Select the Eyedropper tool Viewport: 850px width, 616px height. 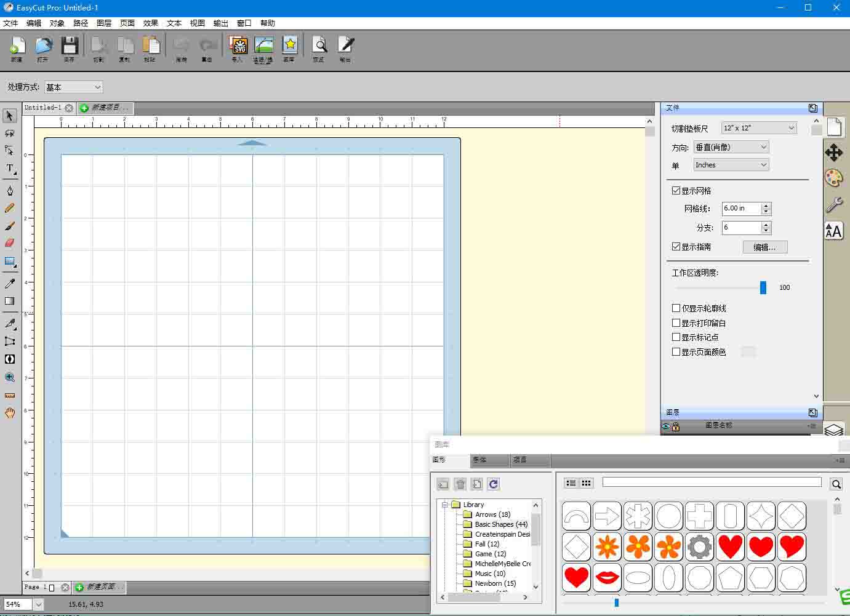pyautogui.click(x=10, y=284)
